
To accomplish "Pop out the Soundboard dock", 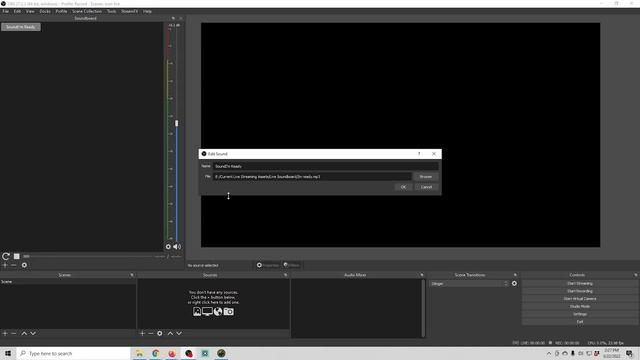I will [x=173, y=18].
